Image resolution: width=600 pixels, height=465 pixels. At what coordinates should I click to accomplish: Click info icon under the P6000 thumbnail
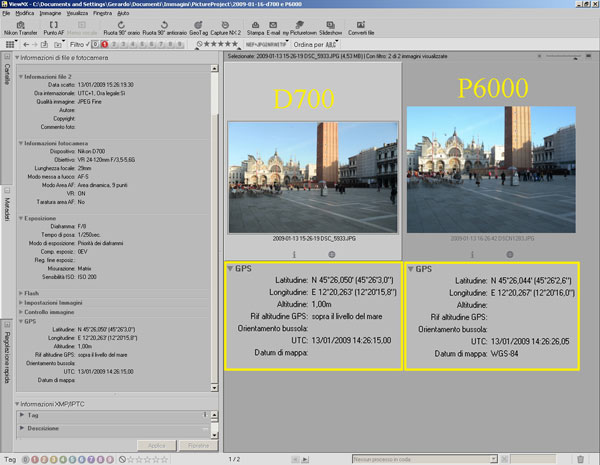[x=472, y=255]
